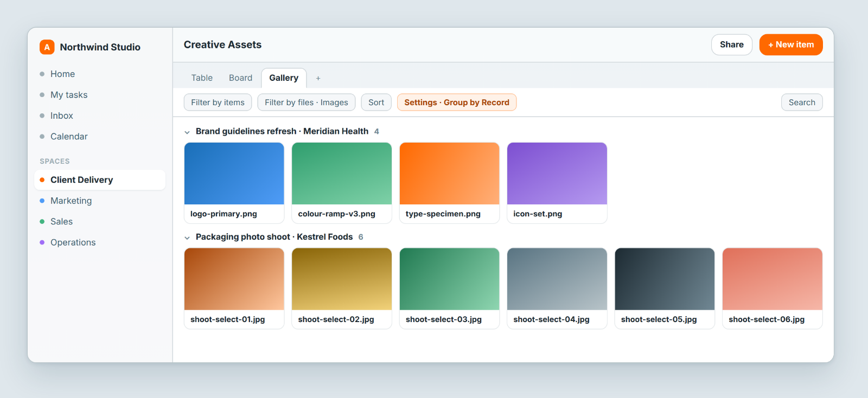Select the Gallery view tab
This screenshot has height=398, width=868.
point(284,78)
